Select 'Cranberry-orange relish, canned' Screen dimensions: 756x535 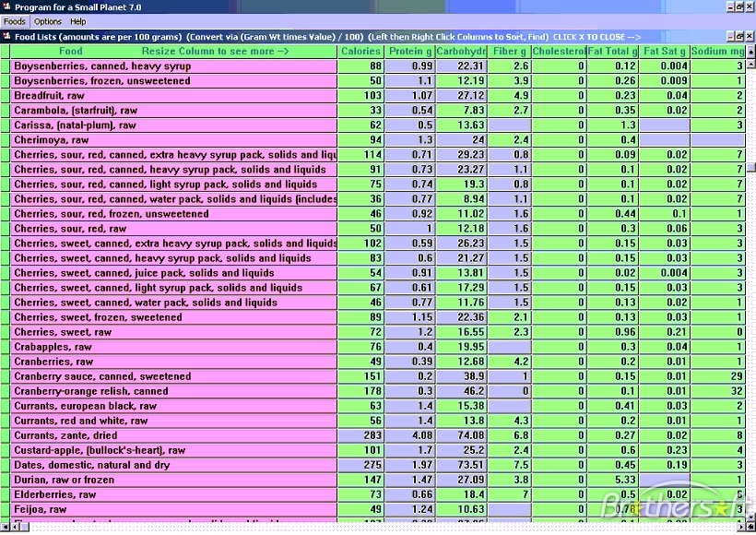[x=173, y=391]
